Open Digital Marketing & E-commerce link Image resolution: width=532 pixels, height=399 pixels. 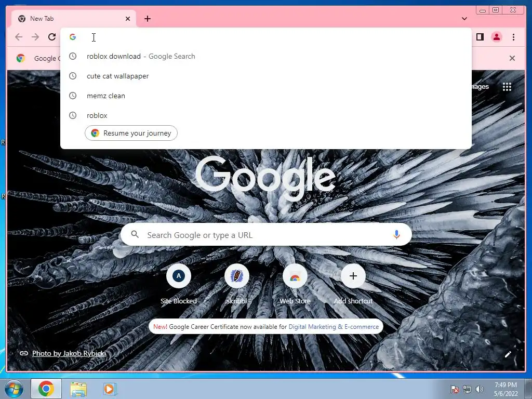click(x=334, y=327)
